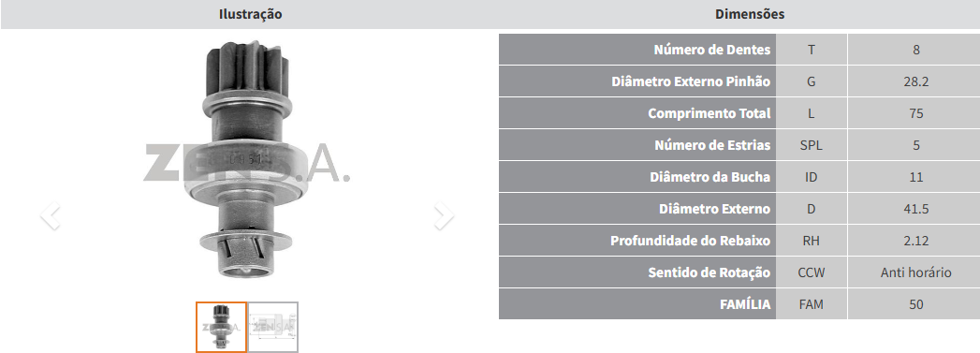Click the main starter drive product image

pos(247,160)
